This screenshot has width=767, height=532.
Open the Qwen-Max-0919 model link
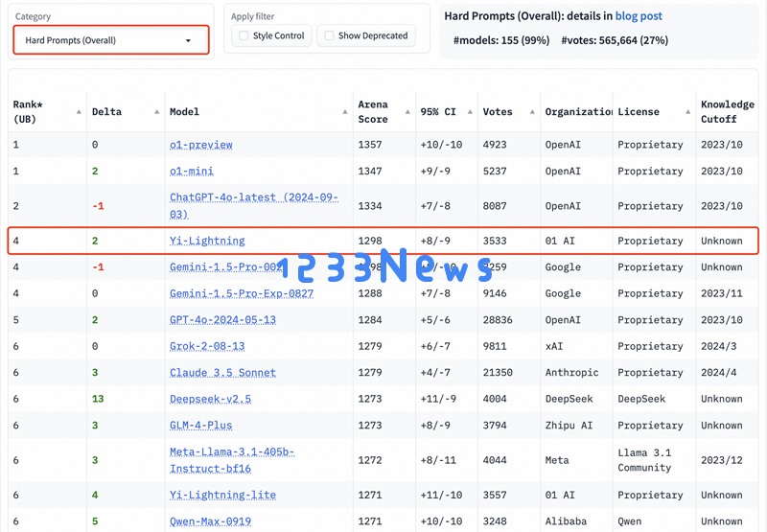coord(210,521)
